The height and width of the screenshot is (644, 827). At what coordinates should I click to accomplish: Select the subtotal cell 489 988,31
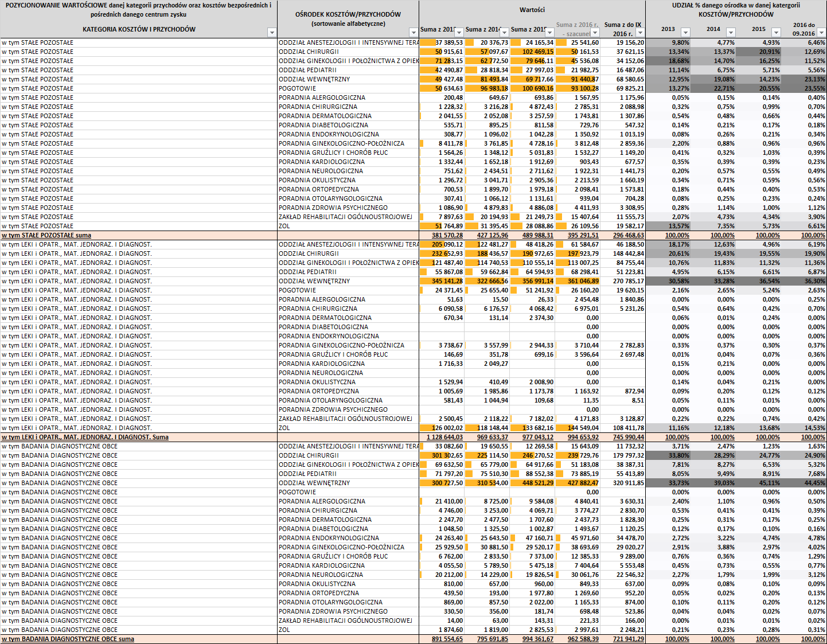[532, 235]
